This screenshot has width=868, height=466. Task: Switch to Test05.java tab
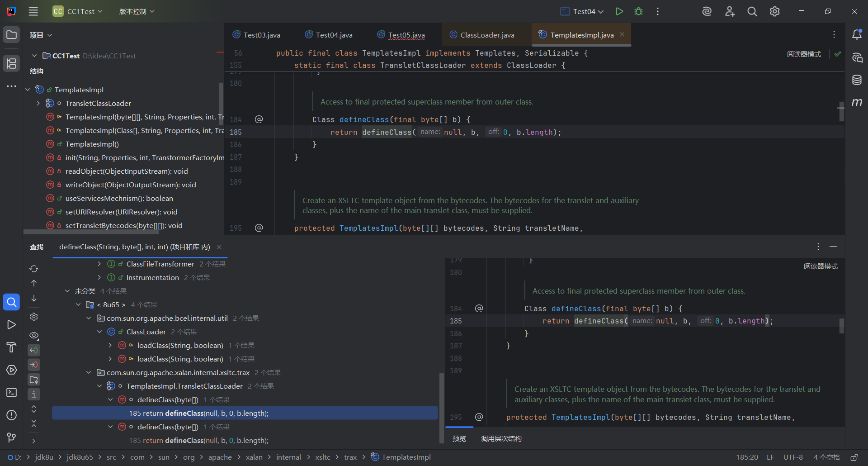click(401, 35)
